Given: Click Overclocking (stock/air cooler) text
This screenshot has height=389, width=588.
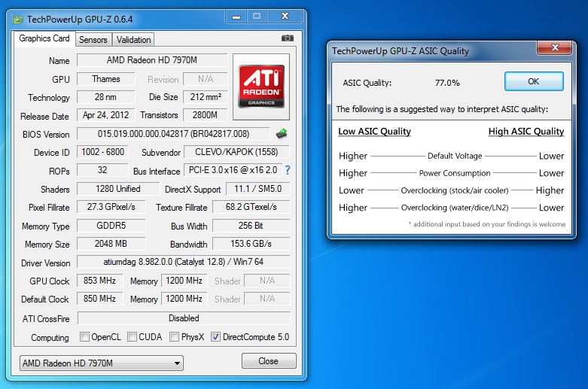Looking at the screenshot, I should pos(455,190).
